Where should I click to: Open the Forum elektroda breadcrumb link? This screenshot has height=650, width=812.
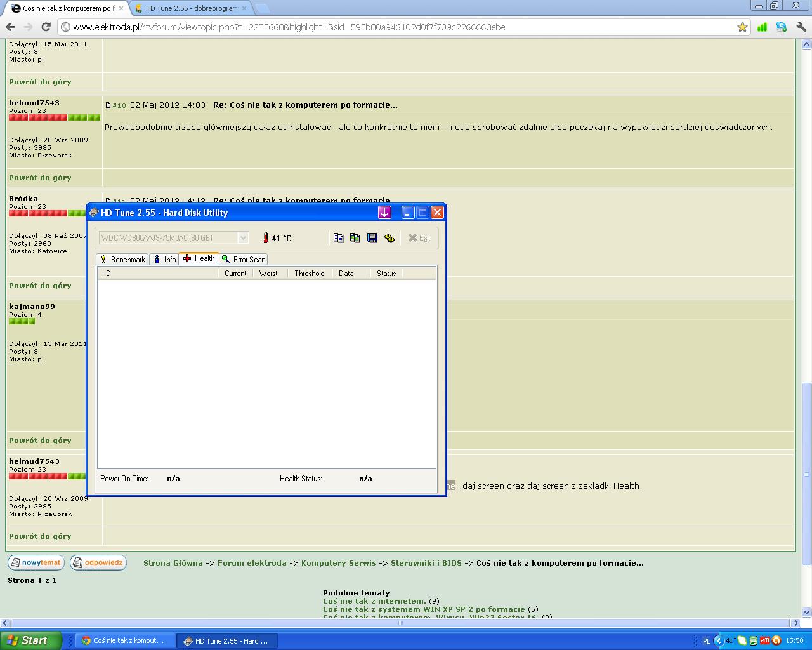pyautogui.click(x=252, y=563)
